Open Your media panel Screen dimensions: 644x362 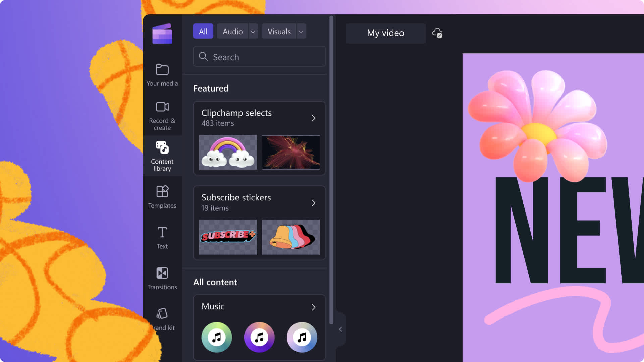coord(162,74)
